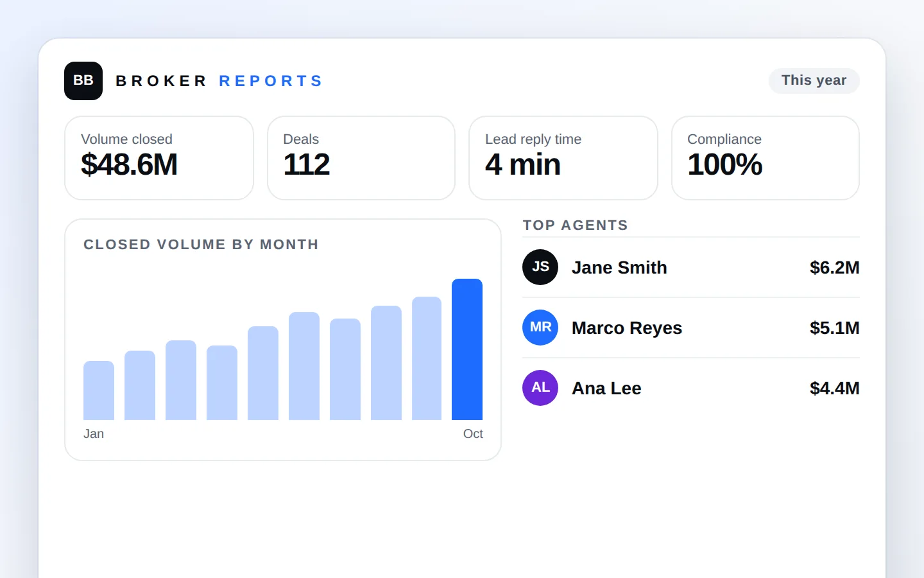This screenshot has height=578, width=924.
Task: Click the Broker Reports title
Action: pos(219,81)
